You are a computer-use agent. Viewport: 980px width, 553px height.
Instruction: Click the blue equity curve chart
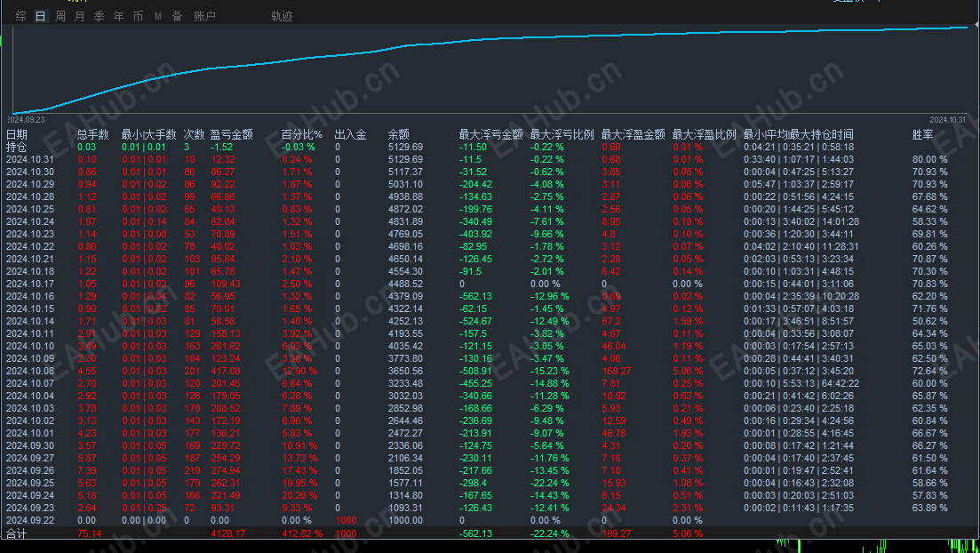point(490,68)
